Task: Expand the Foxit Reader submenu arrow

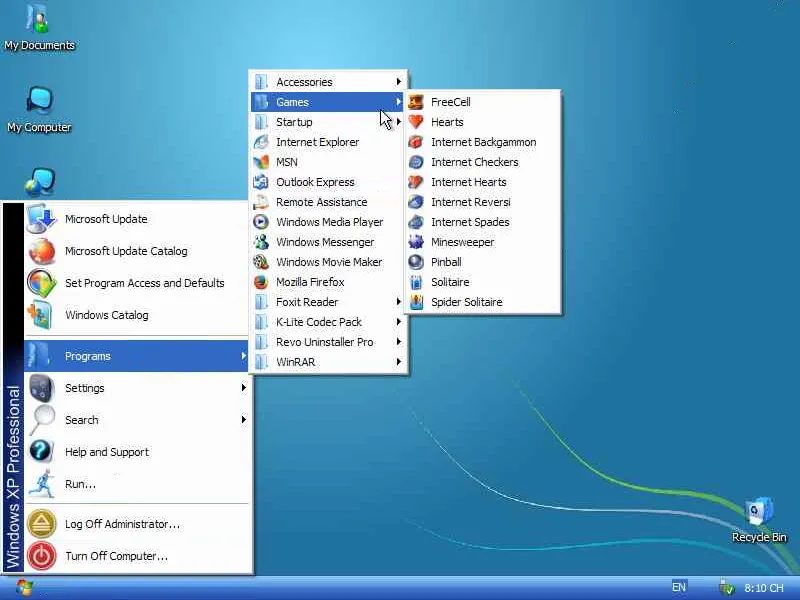Action: pos(398,302)
